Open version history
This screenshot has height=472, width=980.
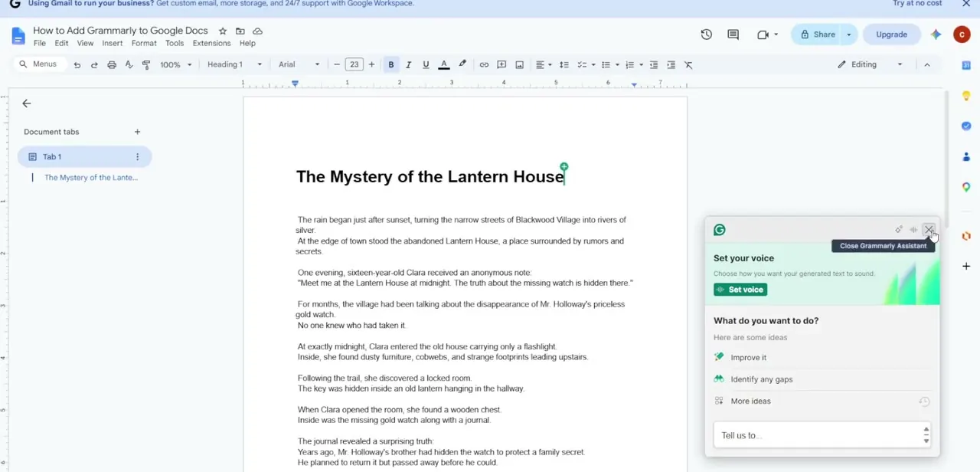click(706, 34)
